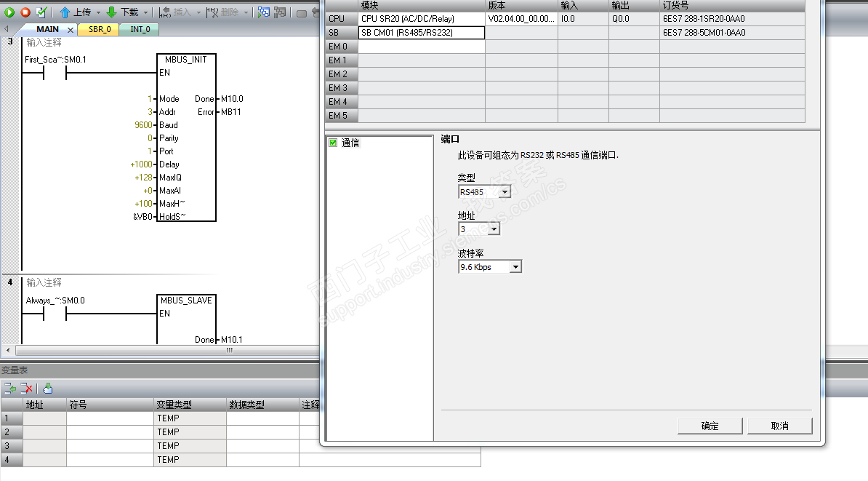Select the CPU SR20 module cell
868x481 pixels.
tap(422, 19)
